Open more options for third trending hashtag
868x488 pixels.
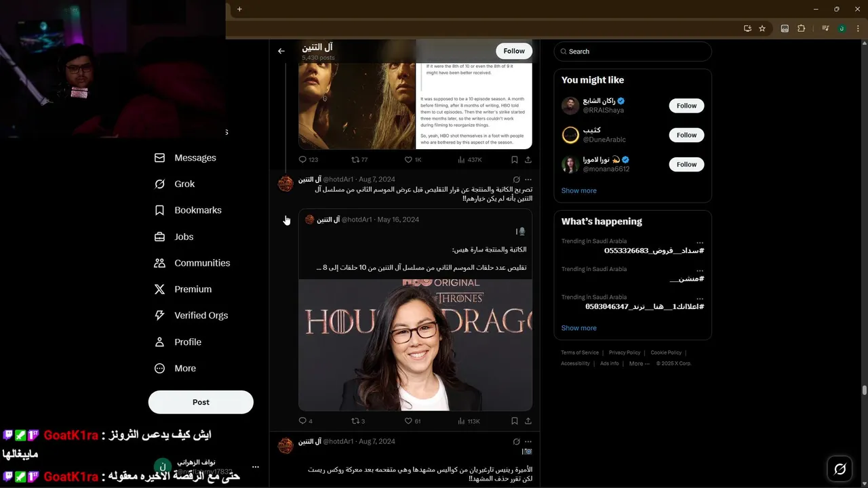[700, 298]
